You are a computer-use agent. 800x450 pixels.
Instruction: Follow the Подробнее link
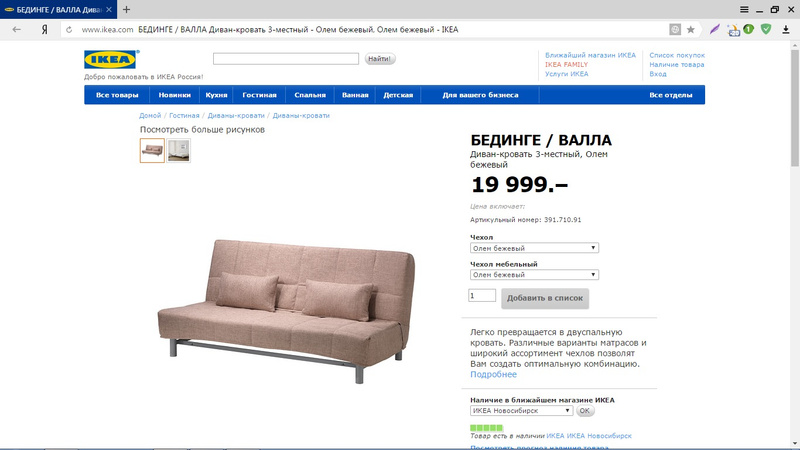pos(493,374)
